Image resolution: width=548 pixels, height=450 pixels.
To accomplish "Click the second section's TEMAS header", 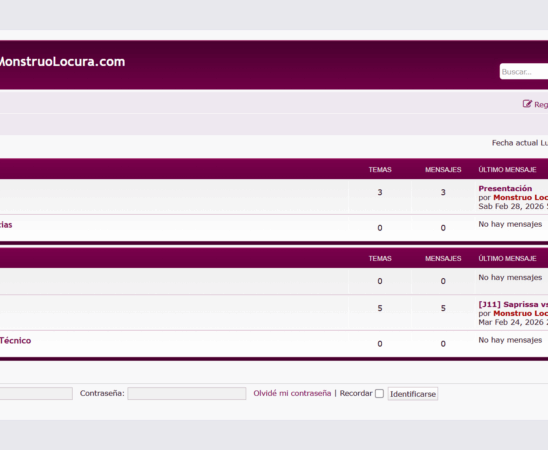I will click(x=380, y=259).
